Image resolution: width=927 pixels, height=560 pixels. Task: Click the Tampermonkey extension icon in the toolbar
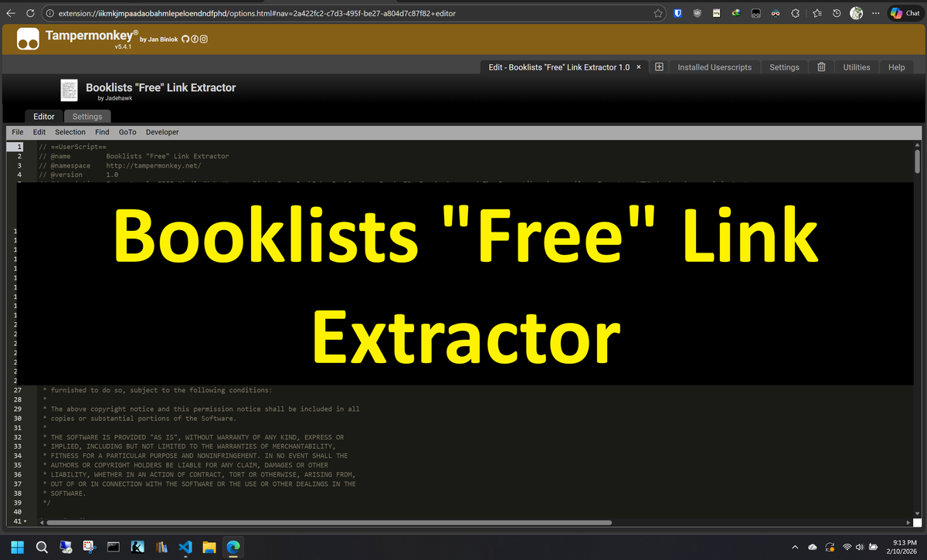tap(756, 13)
